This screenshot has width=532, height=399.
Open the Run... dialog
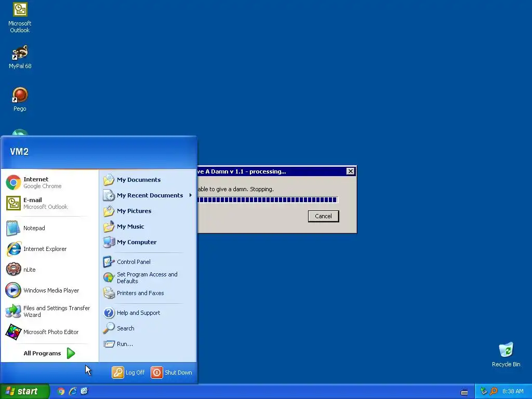coord(148,344)
